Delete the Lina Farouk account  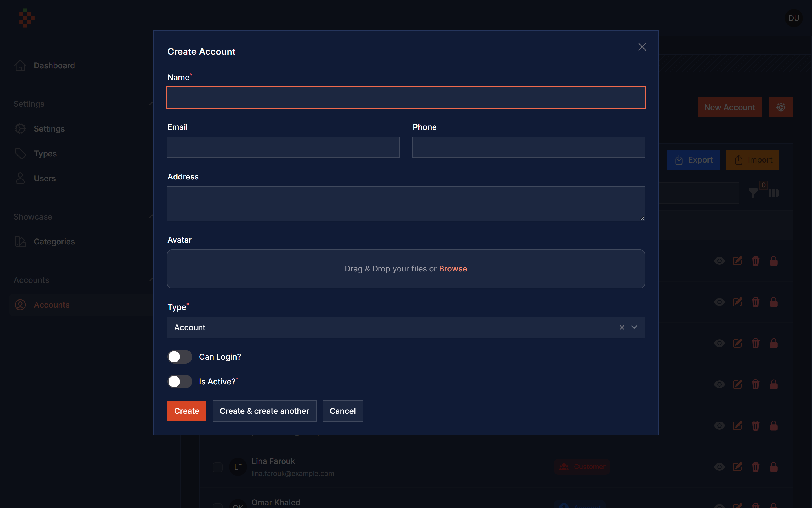coord(755,467)
